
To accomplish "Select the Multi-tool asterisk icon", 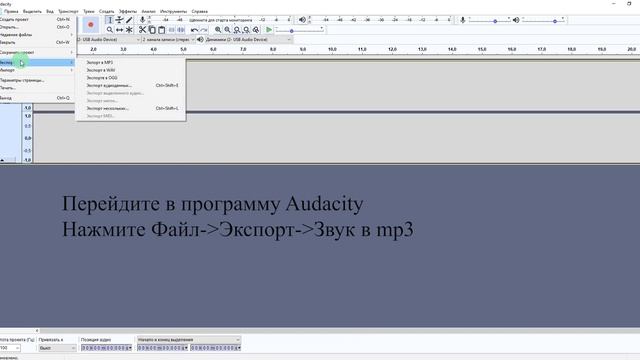I will [x=129, y=30].
